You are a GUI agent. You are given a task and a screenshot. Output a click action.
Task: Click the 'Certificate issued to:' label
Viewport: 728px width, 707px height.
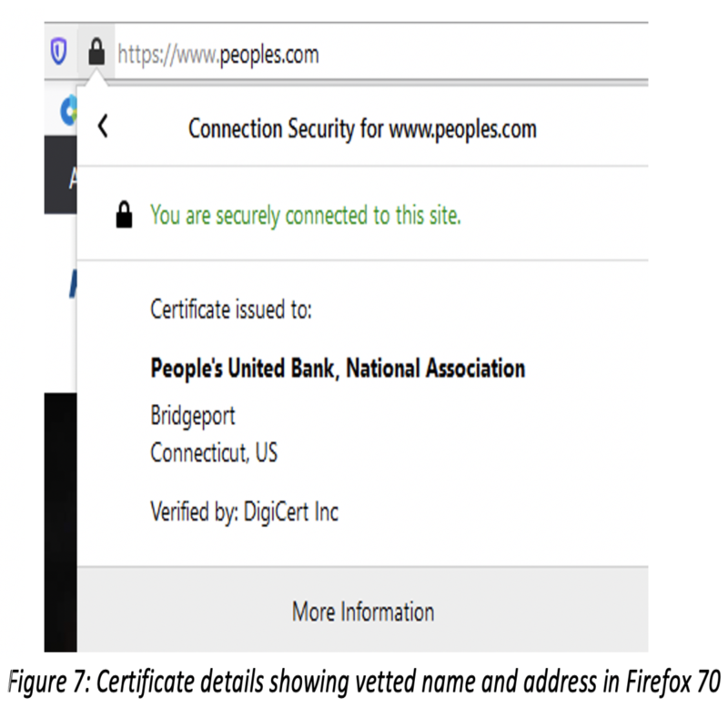click(x=231, y=310)
